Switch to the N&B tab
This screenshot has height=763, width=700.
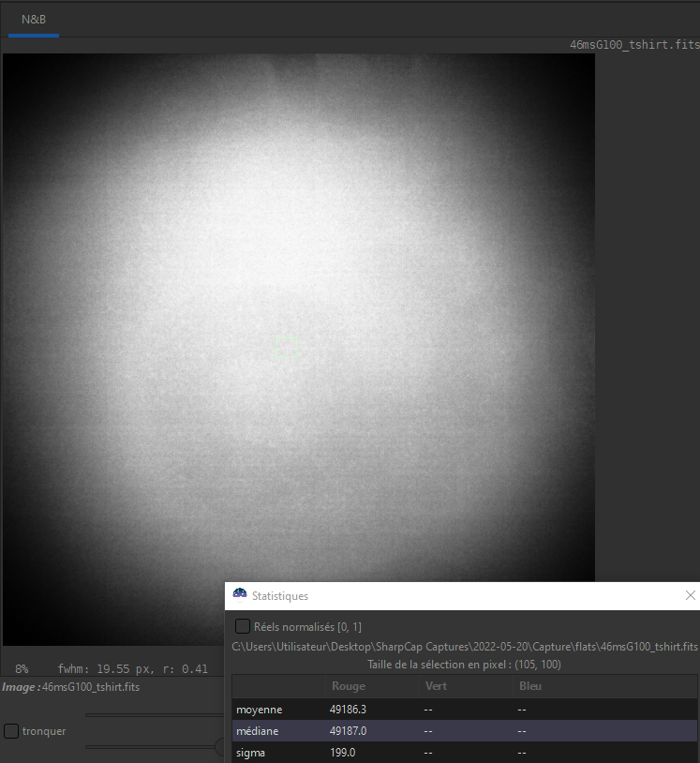click(x=34, y=20)
